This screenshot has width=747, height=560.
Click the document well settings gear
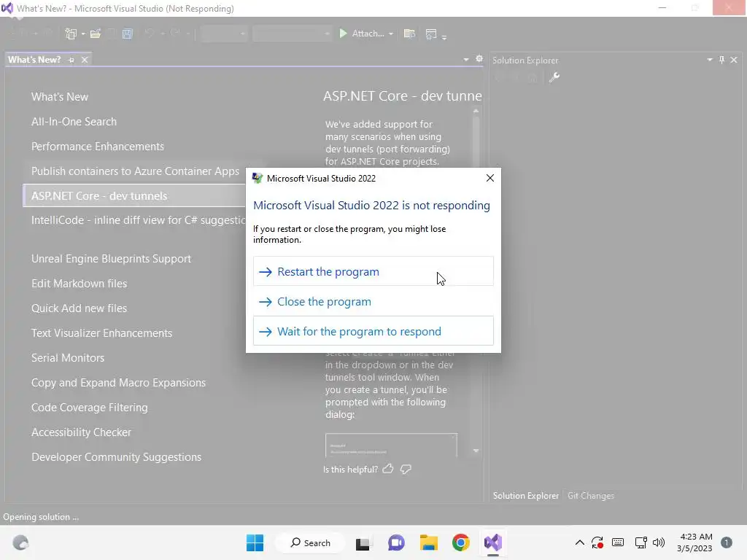tap(479, 58)
